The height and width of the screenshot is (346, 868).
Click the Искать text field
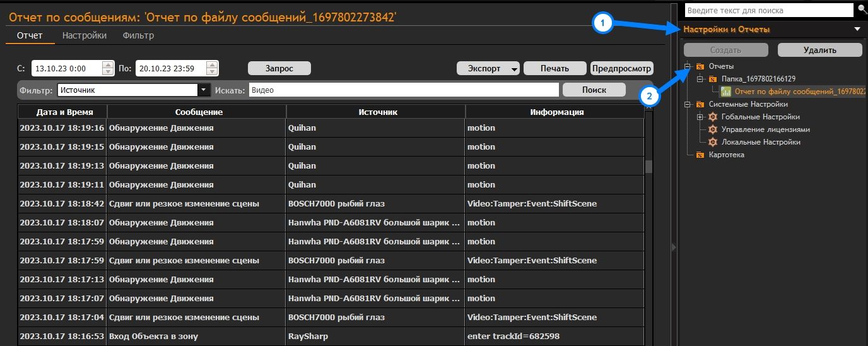404,90
